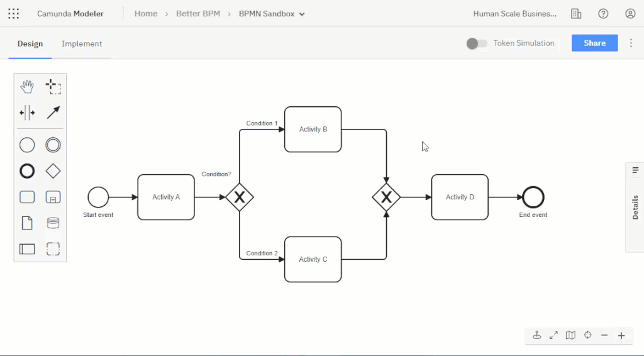Pick the Global connect arrow tool
Screen dimensions: 644x356
[53, 113]
